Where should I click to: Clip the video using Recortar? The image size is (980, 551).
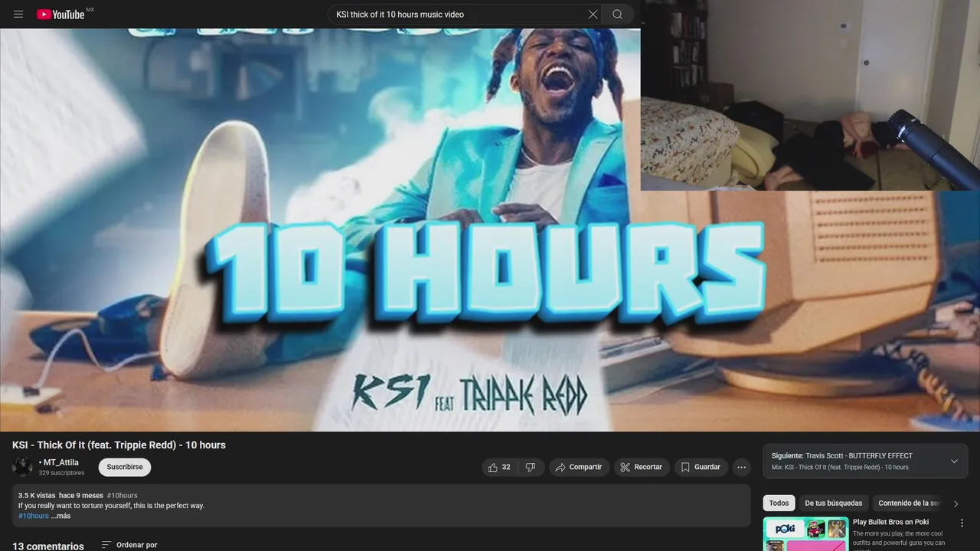[642, 467]
